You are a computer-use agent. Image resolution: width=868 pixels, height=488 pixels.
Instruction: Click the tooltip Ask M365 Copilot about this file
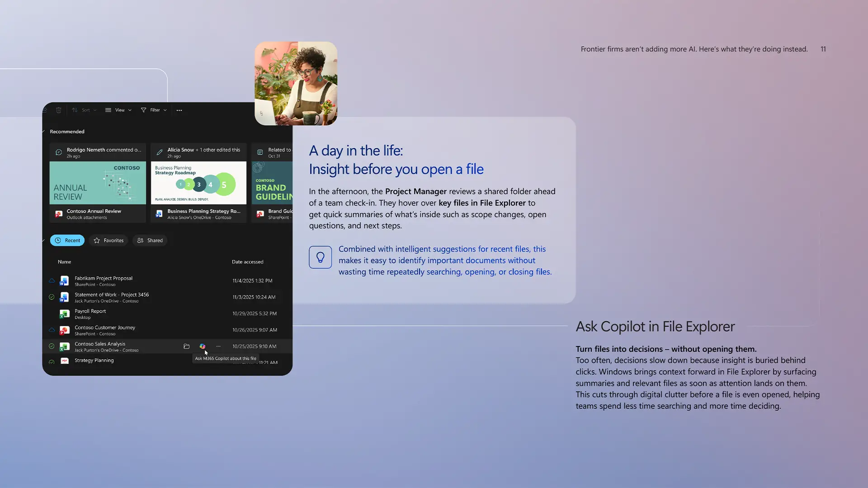[226, 359]
